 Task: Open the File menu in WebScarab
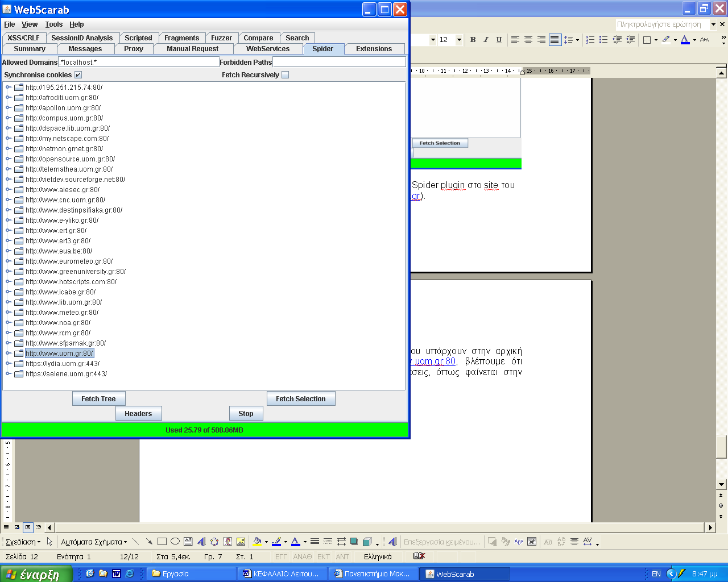(x=10, y=24)
